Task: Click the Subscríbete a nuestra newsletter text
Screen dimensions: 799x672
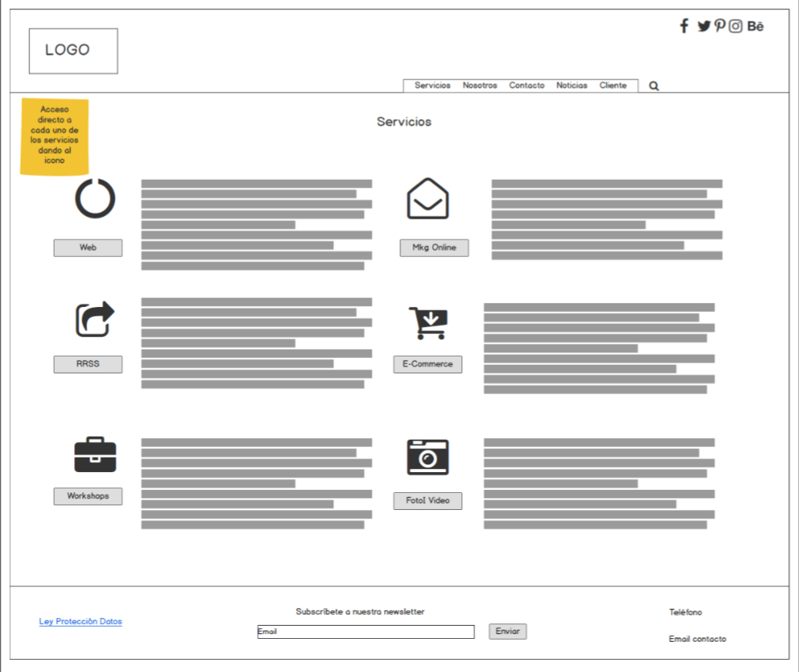Action: tap(359, 611)
